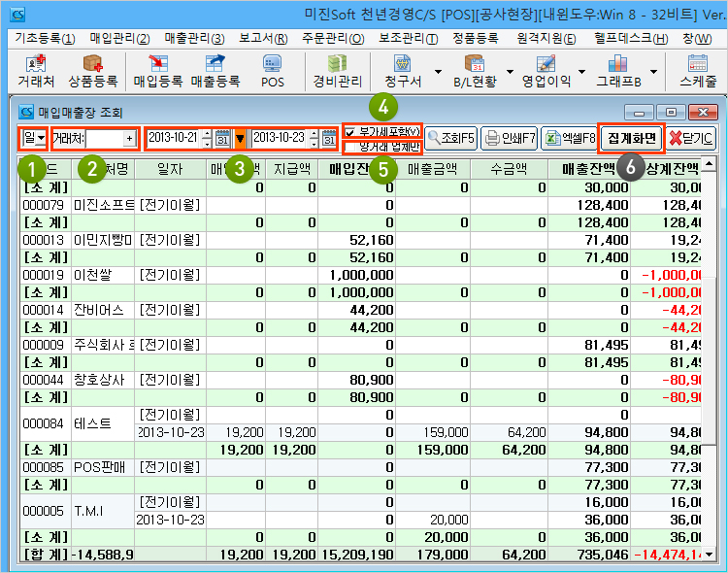
Task: Click the table scroll-down arrow
Action: point(709,554)
